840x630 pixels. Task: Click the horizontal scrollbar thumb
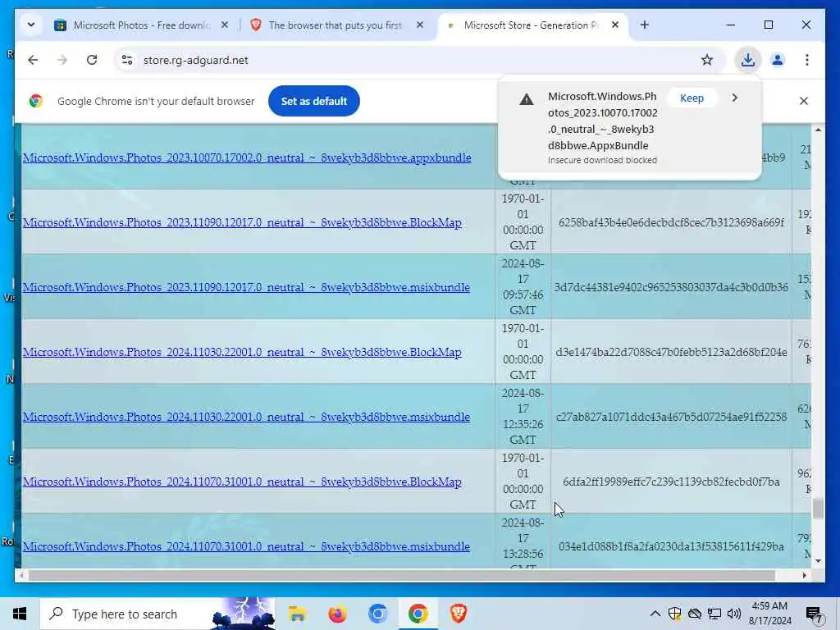(402, 575)
